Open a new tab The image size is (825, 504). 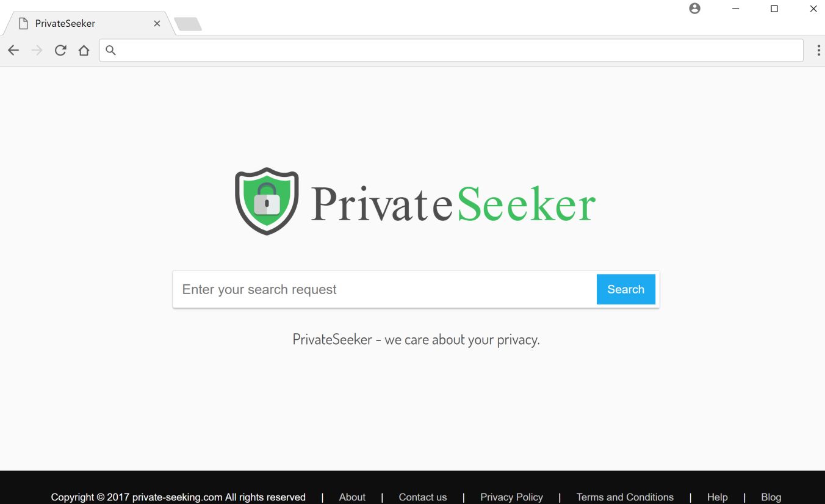(x=188, y=24)
